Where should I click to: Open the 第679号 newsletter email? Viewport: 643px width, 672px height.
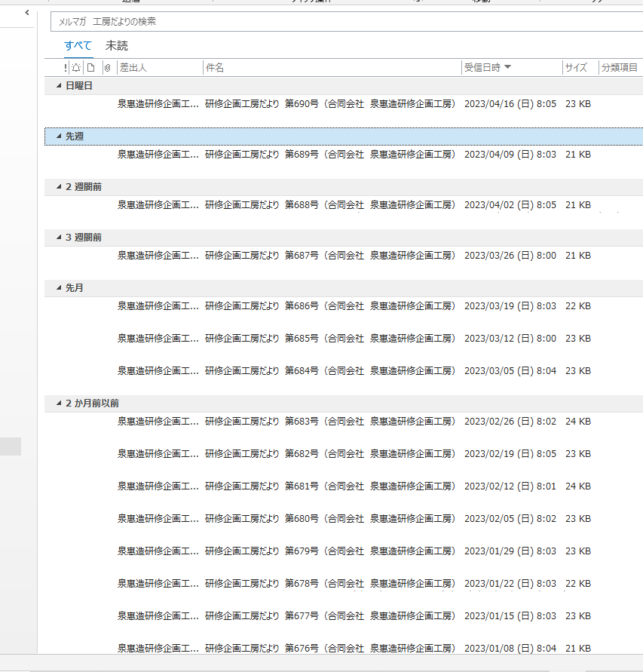pyautogui.click(x=344, y=551)
